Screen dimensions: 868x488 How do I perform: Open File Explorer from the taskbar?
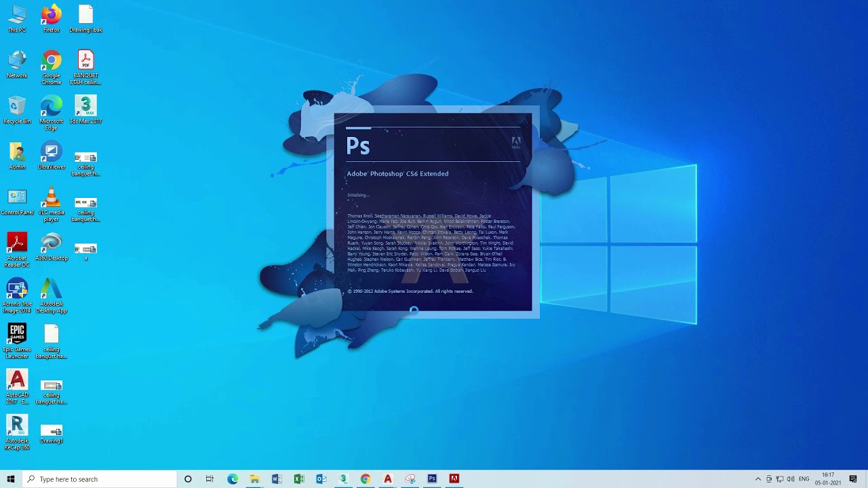coord(254,479)
